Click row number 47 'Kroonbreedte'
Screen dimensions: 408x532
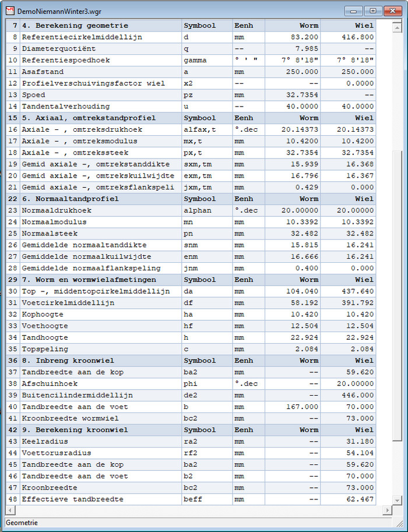13,488
